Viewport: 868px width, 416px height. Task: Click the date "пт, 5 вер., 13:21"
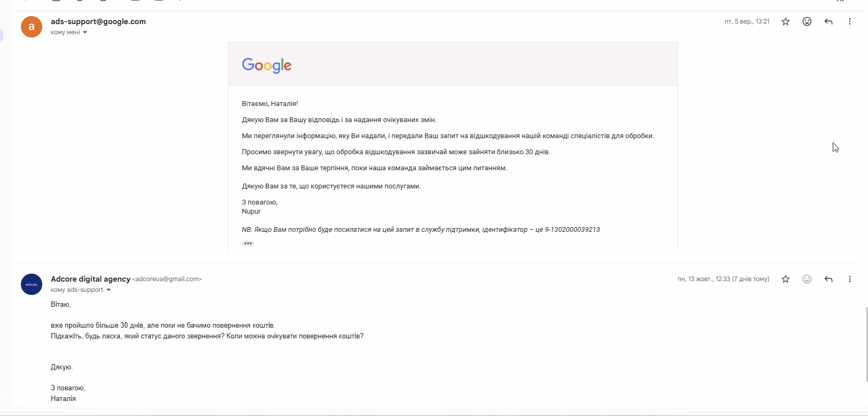coord(747,21)
